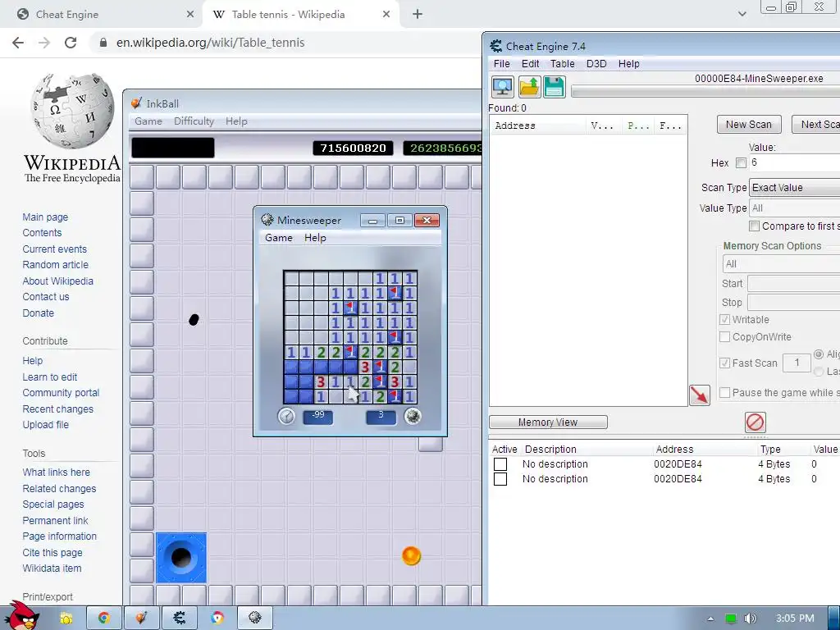Open Community portal link
The height and width of the screenshot is (630, 840).
[x=61, y=393]
